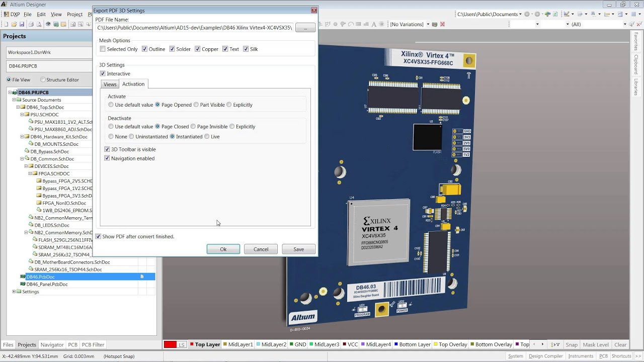Click the apply filter magnifier icon
The height and width of the screenshot is (362, 644).
[x=631, y=24]
